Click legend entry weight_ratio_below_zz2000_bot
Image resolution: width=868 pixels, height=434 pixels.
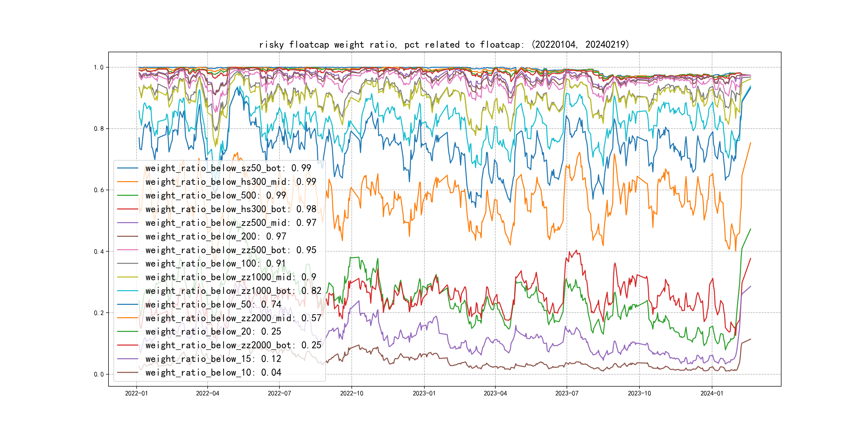[x=233, y=345]
